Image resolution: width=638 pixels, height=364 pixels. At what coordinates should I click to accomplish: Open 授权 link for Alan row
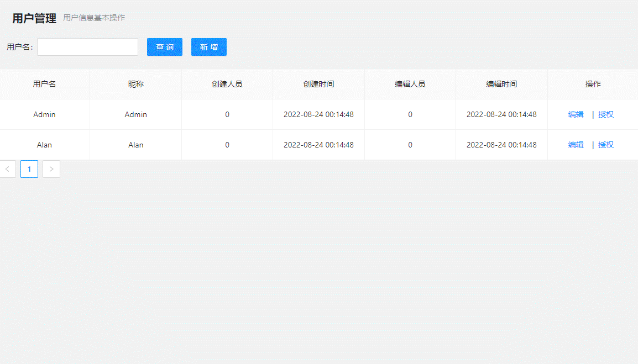(606, 145)
